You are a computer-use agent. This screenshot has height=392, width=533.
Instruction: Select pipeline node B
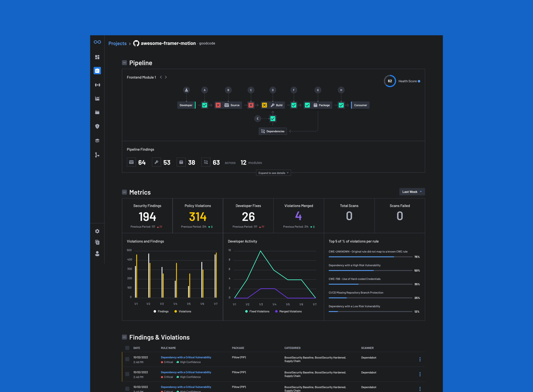tap(228, 90)
